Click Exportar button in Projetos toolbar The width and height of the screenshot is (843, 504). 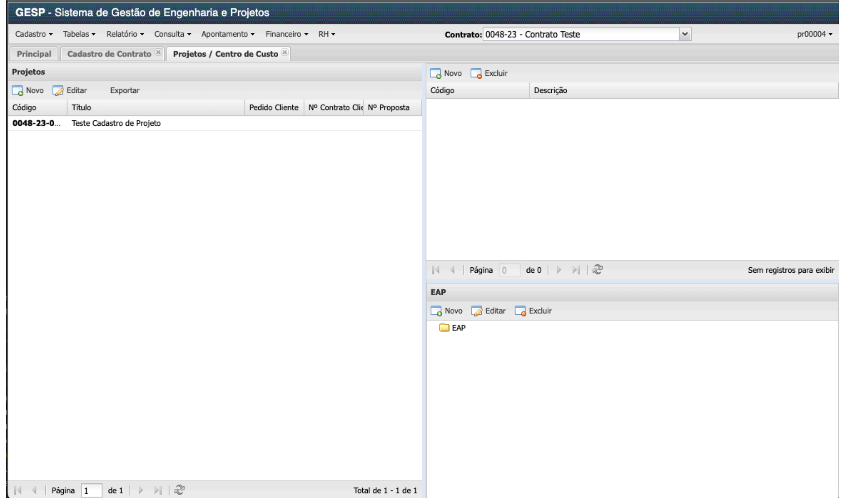(x=124, y=91)
